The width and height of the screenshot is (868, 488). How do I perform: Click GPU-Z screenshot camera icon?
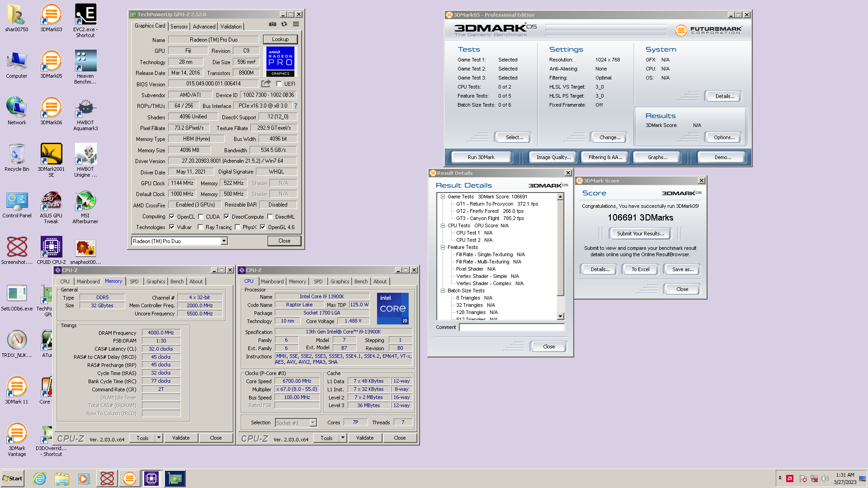(x=272, y=24)
